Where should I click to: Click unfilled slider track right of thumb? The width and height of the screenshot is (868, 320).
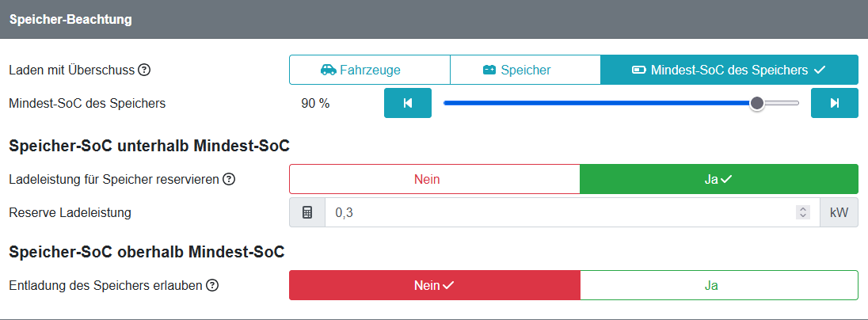782,103
